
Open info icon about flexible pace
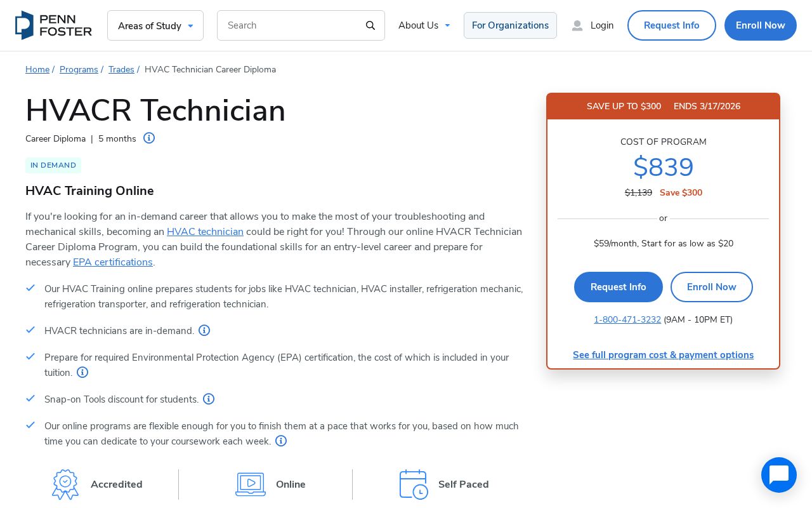281,441
